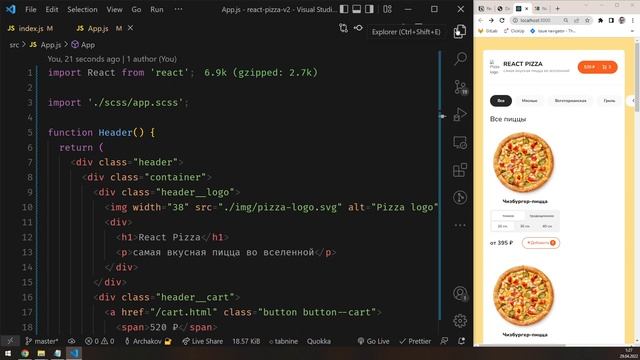
Task: Start Go Live server from the status bar
Action: click(373, 341)
